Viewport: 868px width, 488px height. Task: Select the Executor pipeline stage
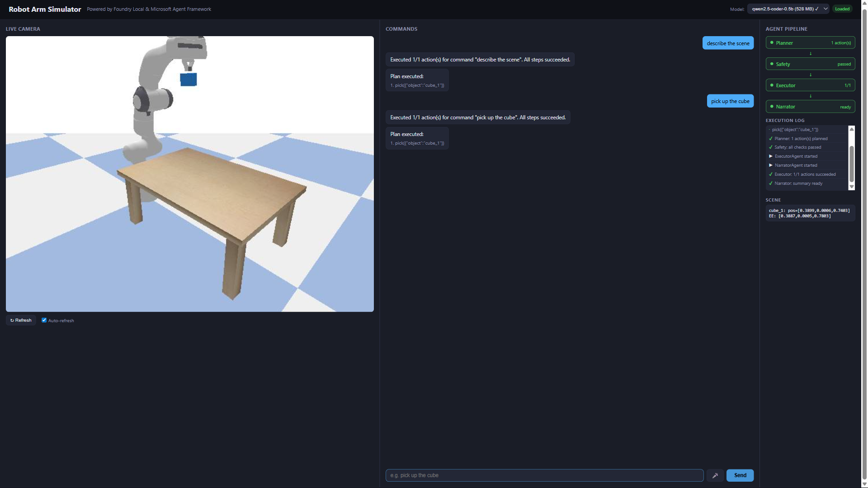point(810,85)
